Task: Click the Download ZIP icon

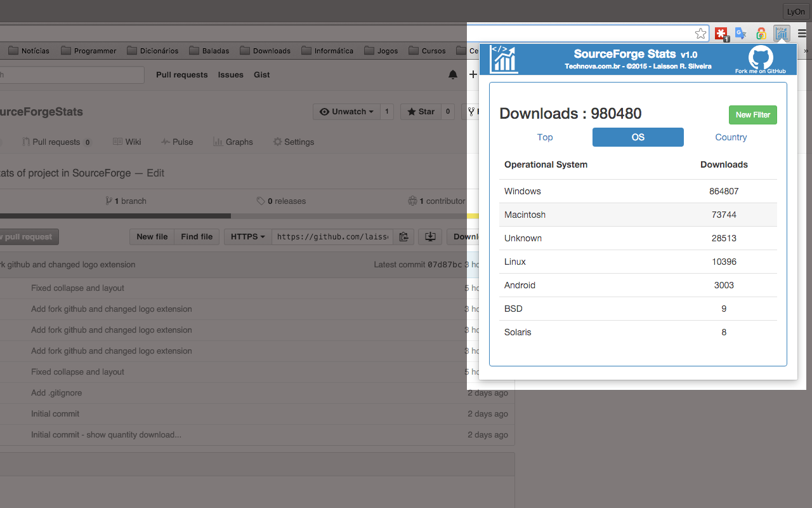Action: [430, 236]
